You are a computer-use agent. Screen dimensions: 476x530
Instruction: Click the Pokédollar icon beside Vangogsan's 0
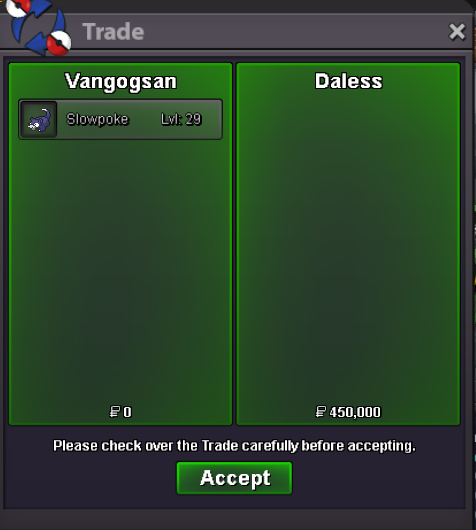pos(115,412)
